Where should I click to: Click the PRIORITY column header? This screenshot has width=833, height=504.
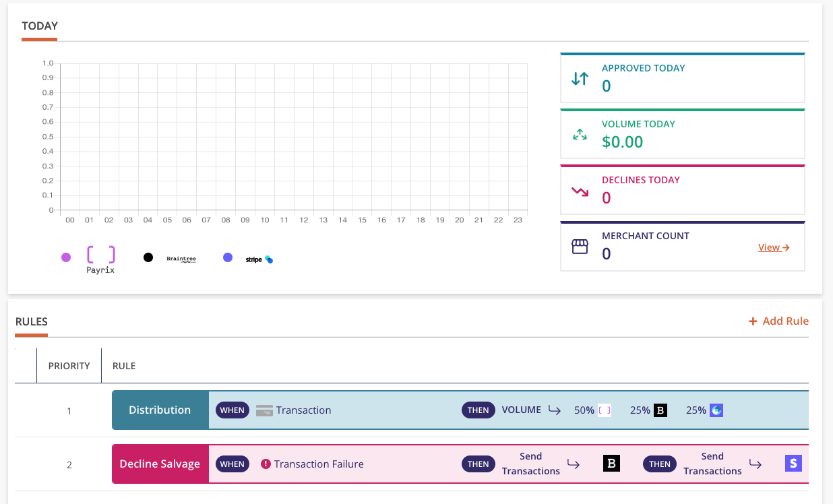coord(69,366)
